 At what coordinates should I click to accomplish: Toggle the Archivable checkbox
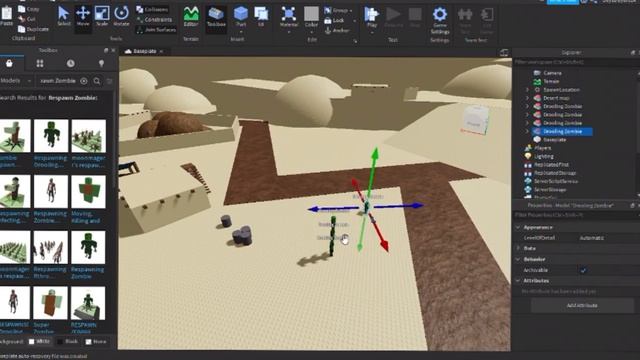pyautogui.click(x=583, y=270)
